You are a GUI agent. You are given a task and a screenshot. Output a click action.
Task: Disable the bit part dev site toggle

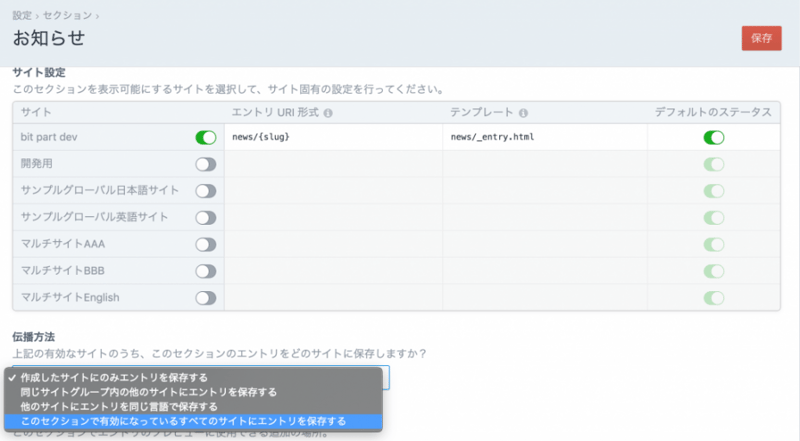[x=206, y=137]
